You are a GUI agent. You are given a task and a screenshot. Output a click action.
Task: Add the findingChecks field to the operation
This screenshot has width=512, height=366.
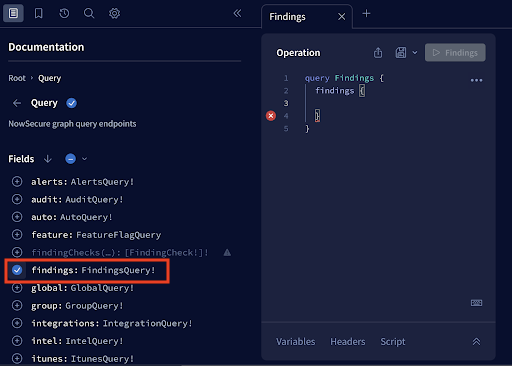point(17,252)
